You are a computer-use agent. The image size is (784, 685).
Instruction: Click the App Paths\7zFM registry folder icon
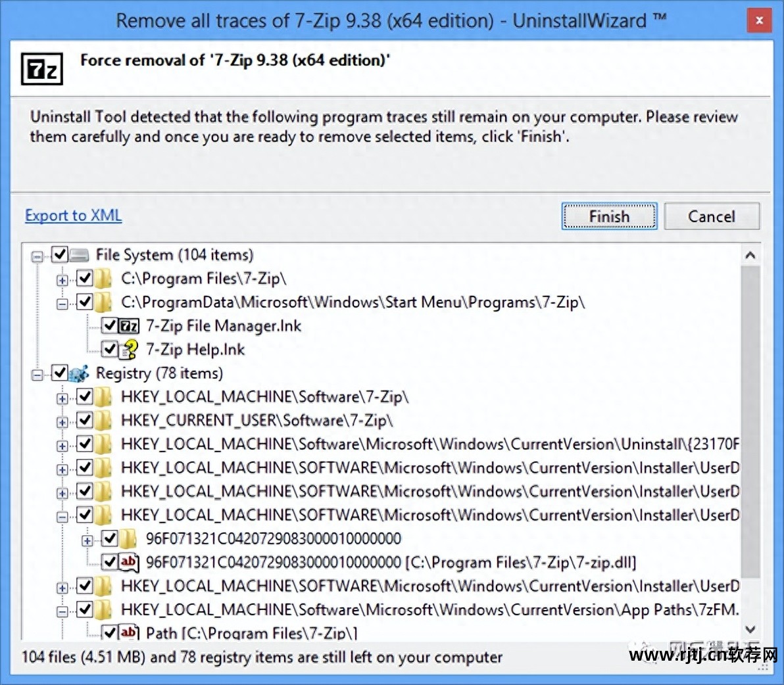click(103, 609)
